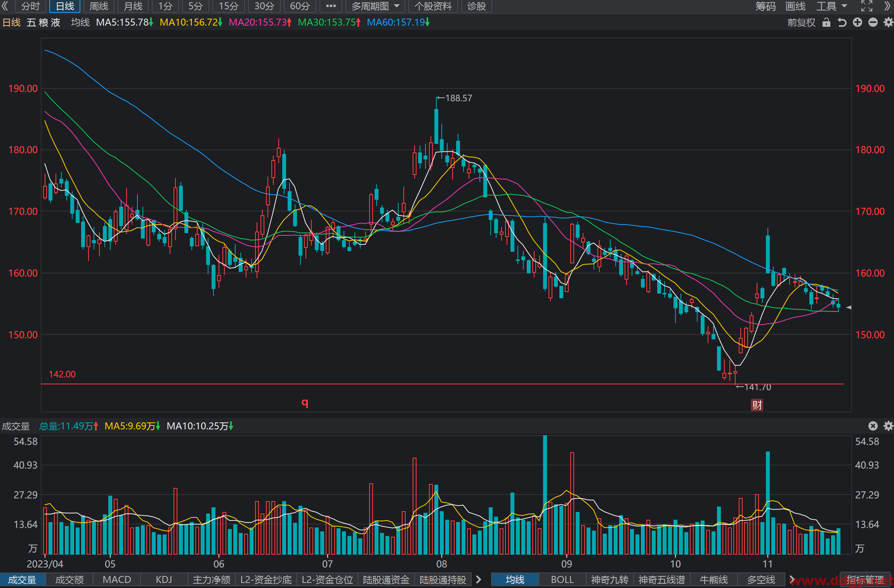The image size is (894, 588).
Task: Click the 五粮液 stock name label
Action: tap(43, 22)
